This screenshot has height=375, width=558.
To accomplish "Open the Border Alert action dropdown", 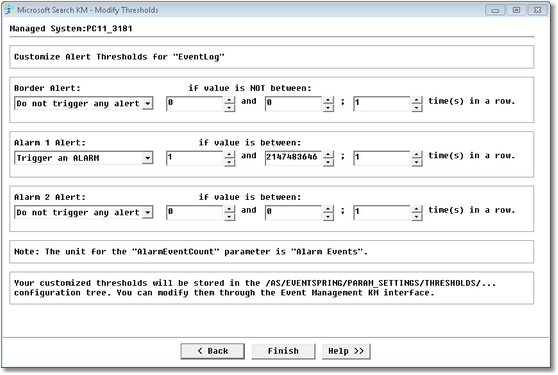I will click(x=84, y=104).
